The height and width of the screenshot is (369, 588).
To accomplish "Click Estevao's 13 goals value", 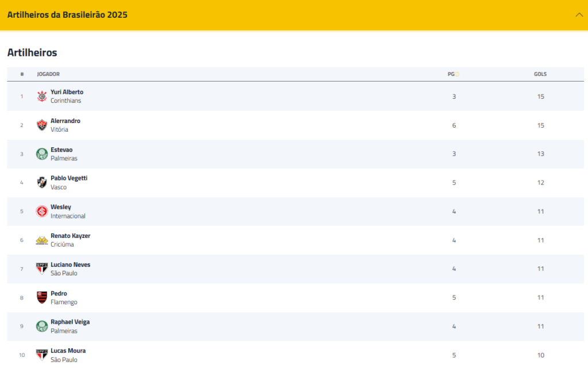I will 540,154.
